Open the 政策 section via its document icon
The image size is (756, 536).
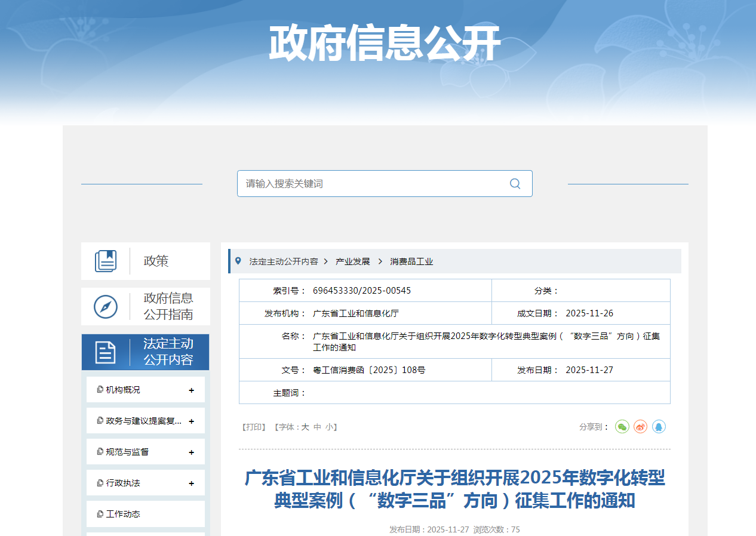click(106, 261)
